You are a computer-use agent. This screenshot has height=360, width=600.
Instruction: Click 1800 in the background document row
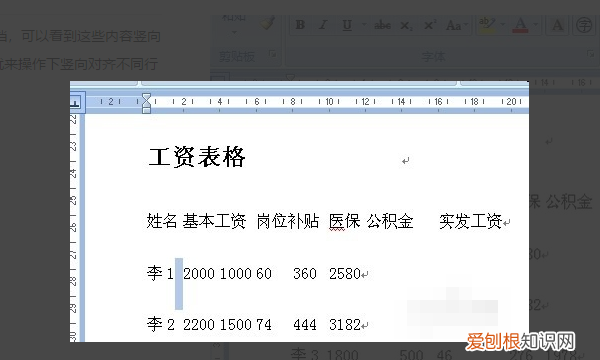click(x=343, y=355)
